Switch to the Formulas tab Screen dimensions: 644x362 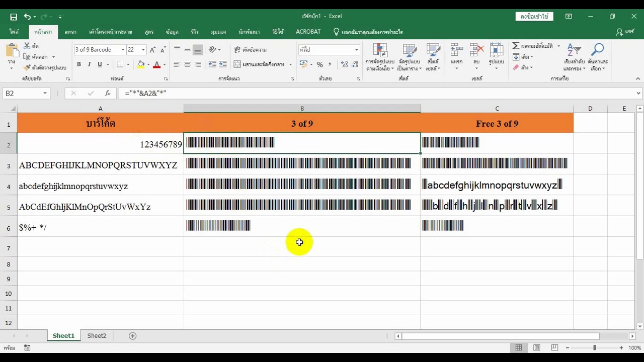pos(149,32)
